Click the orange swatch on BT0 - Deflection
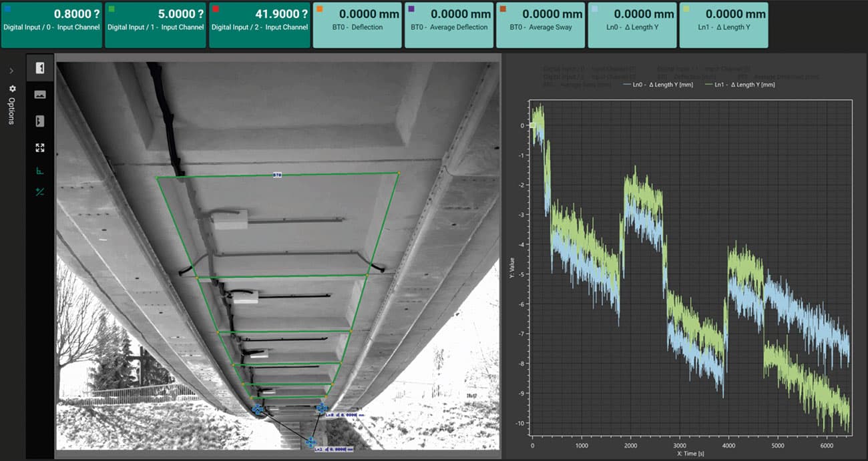The height and width of the screenshot is (461, 868). point(319,9)
